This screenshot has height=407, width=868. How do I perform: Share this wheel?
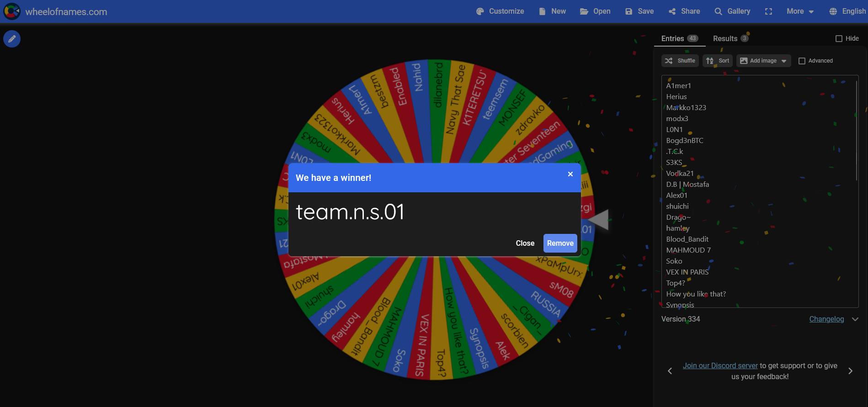[684, 11]
